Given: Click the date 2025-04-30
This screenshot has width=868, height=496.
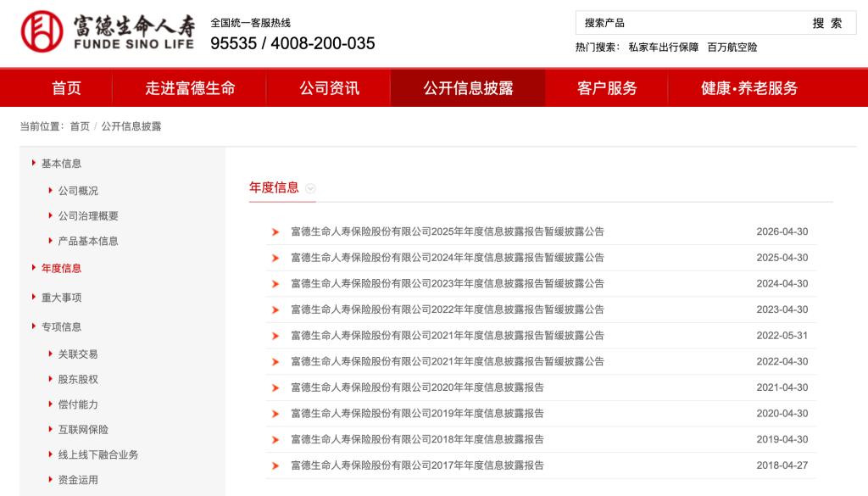Looking at the screenshot, I should click(x=782, y=258).
